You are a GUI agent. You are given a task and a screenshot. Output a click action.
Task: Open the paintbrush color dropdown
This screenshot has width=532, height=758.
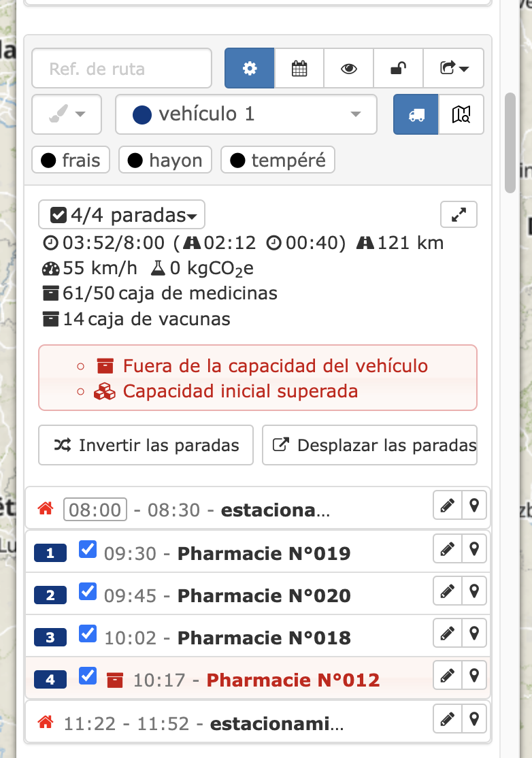tap(67, 114)
